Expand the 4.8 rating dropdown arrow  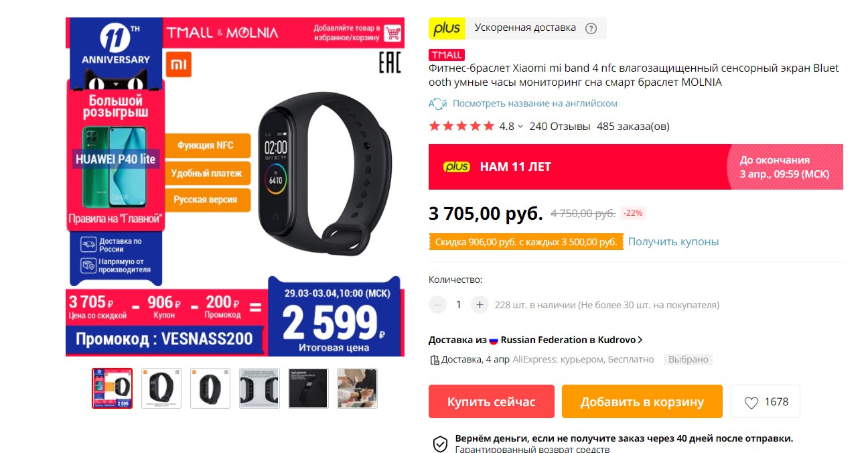(520, 127)
